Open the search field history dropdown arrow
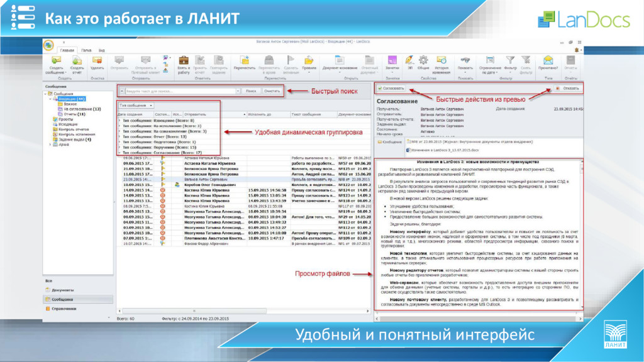644x362 pixels. coord(238,91)
